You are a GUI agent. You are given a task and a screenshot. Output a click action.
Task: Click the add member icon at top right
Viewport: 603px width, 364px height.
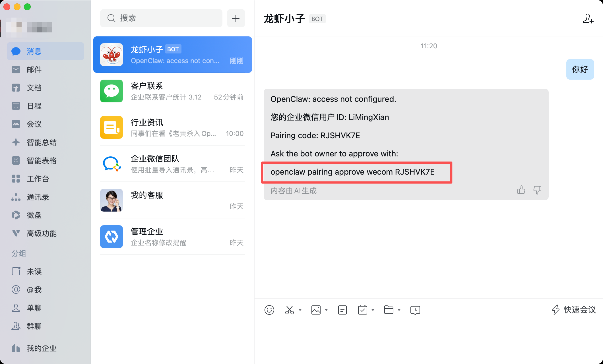point(588,19)
